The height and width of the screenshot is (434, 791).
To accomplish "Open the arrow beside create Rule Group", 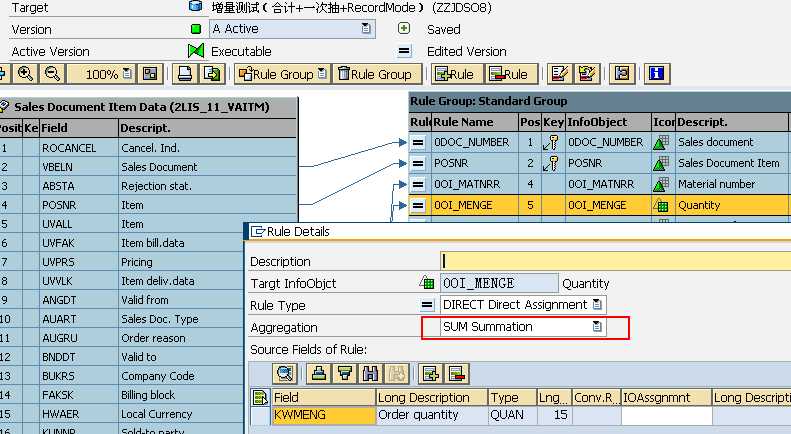I will [322, 74].
